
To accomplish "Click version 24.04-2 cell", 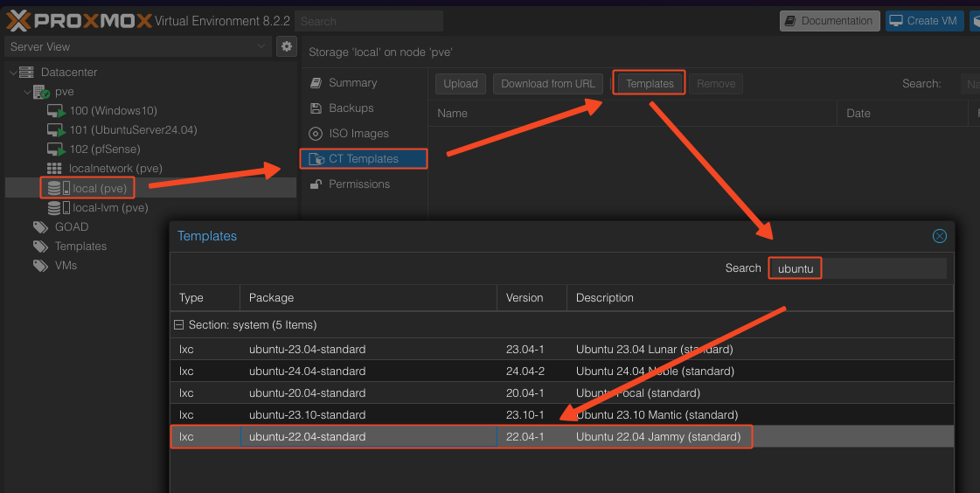I will 532,371.
